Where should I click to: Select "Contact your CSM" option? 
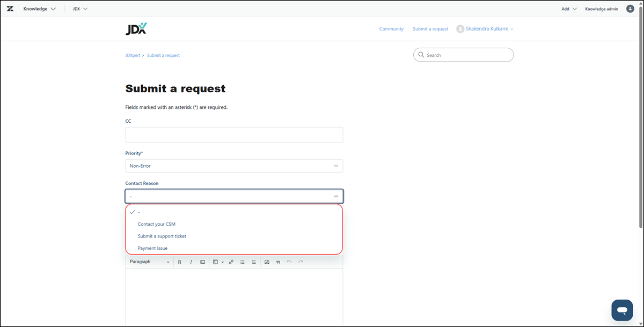(x=157, y=224)
